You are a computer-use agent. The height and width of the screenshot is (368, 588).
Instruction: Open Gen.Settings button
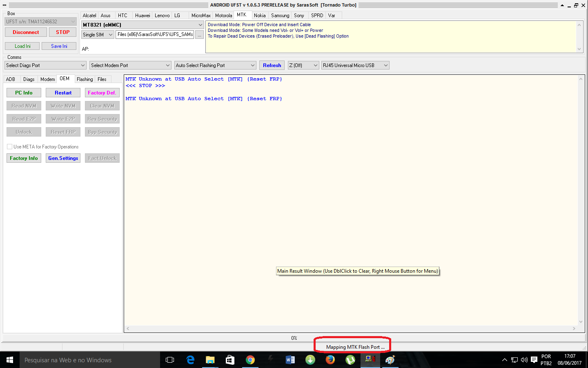click(x=63, y=158)
